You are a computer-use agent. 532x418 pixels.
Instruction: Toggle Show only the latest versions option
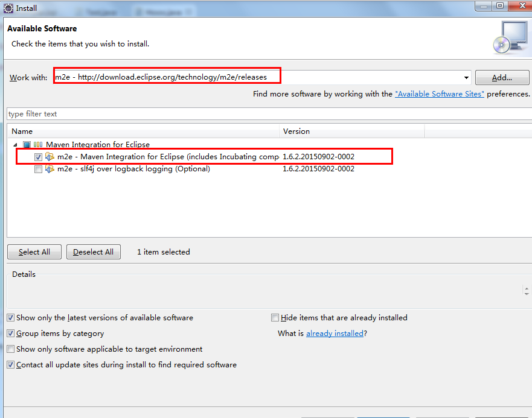[11, 318]
